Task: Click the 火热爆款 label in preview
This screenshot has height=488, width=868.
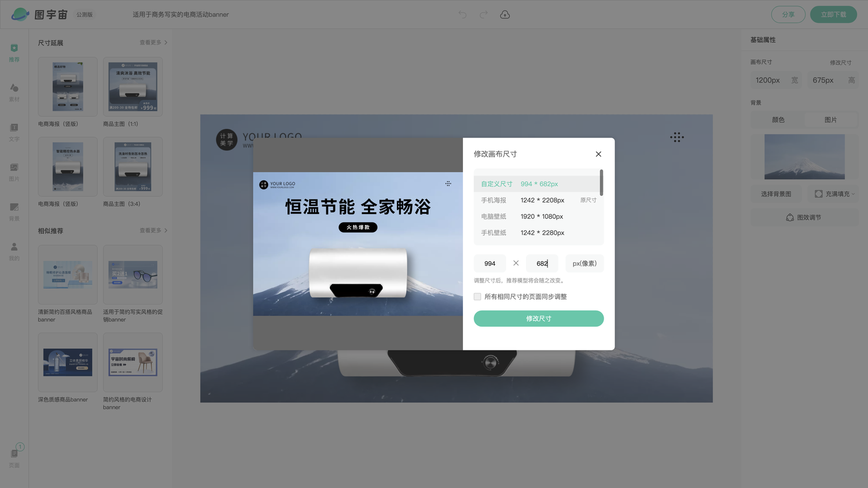Action: (358, 227)
